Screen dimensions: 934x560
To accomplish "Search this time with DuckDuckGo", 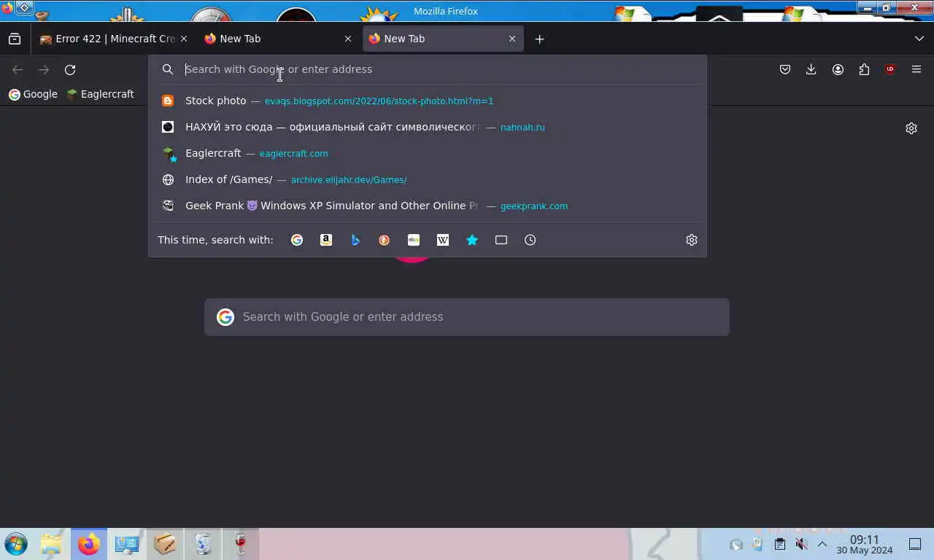I will [x=385, y=240].
